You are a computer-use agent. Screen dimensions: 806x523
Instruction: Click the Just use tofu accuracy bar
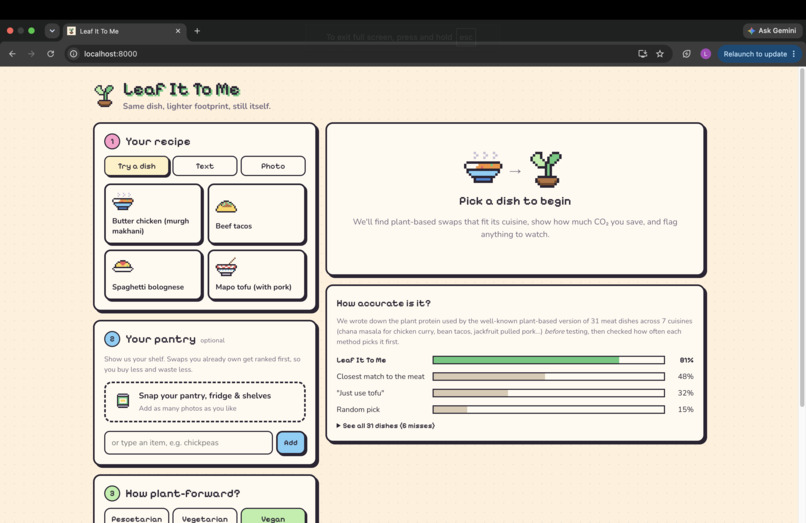548,393
